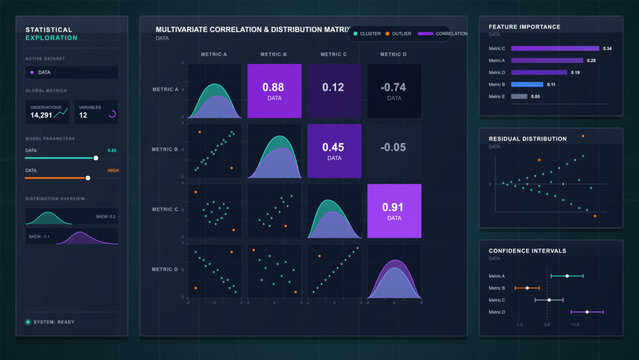Screen dimensions: 639x360
Task: Select the -0.74 correlation cell
Action: 394,91
